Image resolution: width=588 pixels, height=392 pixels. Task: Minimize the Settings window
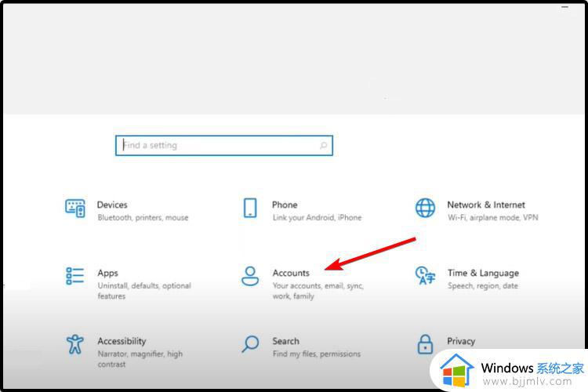564,7
